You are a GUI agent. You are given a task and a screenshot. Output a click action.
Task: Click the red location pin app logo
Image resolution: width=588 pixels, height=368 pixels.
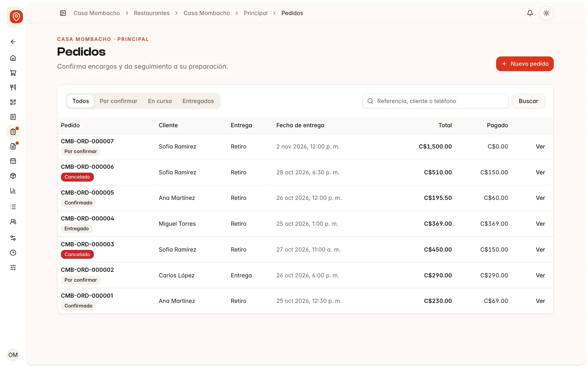(x=16, y=17)
